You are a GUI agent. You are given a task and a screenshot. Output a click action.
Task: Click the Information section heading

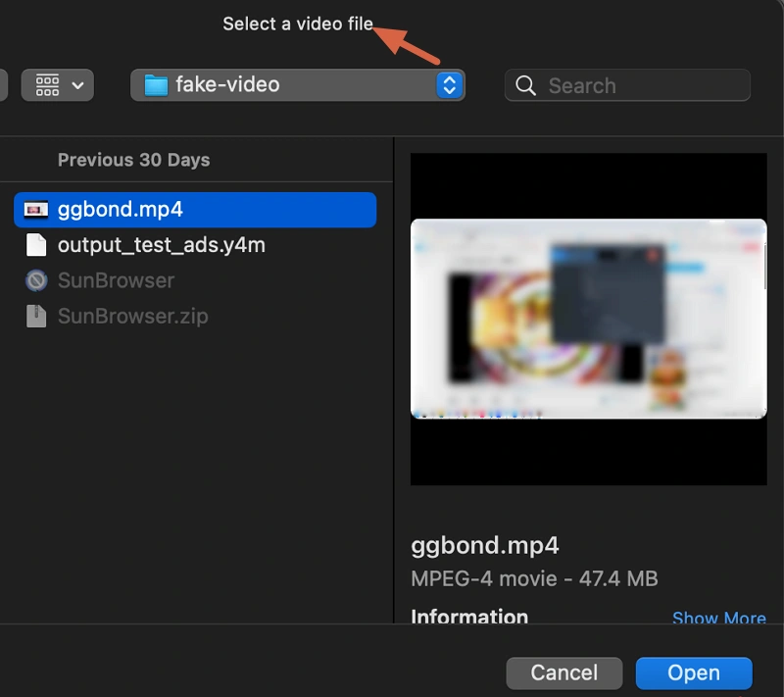point(469,618)
